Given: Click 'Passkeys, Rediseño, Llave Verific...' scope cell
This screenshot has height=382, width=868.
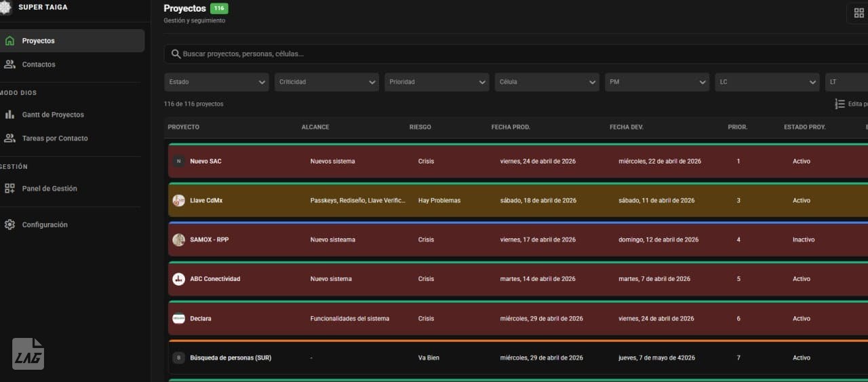Looking at the screenshot, I should pyautogui.click(x=358, y=201).
